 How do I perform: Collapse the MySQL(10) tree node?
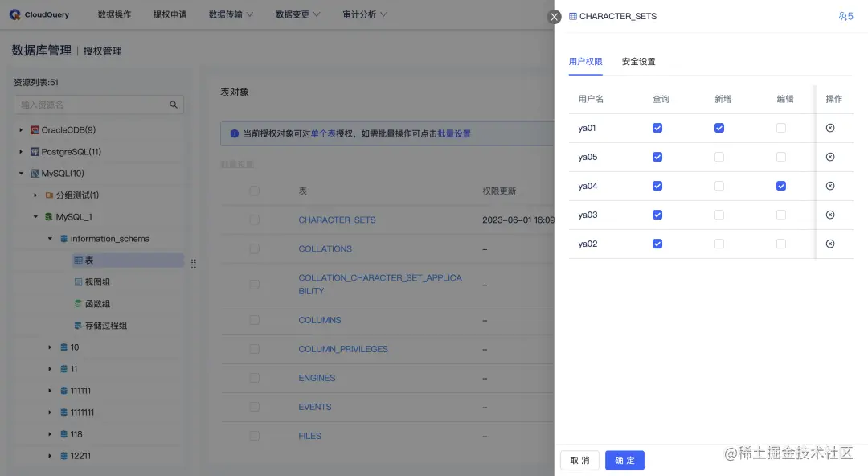tap(21, 174)
